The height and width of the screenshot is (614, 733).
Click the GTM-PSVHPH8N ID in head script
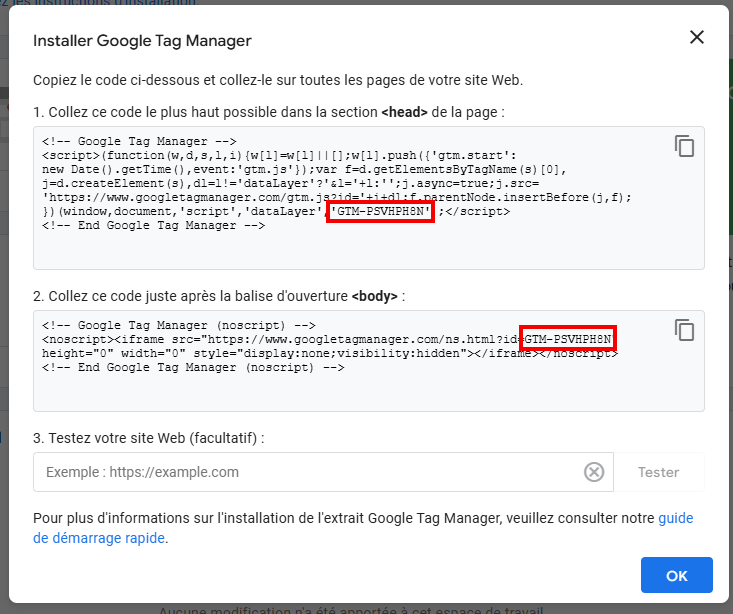point(380,212)
